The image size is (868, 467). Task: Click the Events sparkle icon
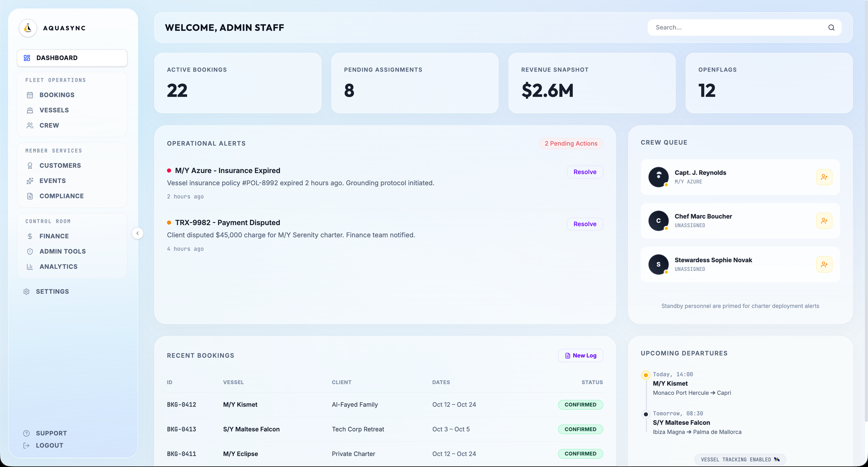[30, 181]
